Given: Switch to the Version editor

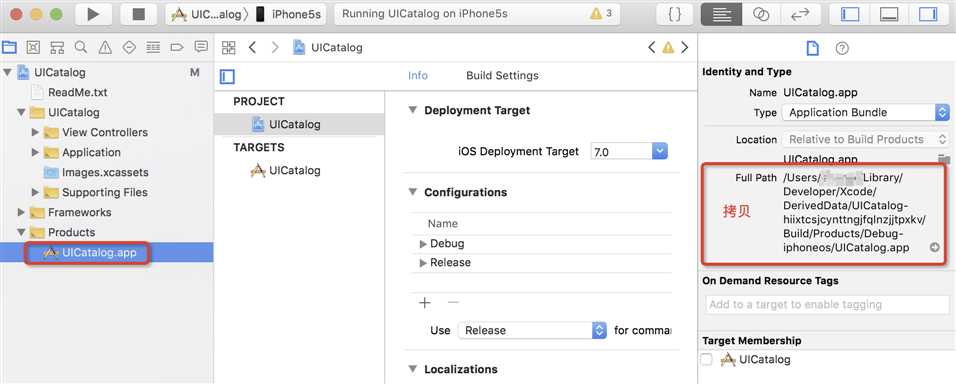Looking at the screenshot, I should click(802, 14).
